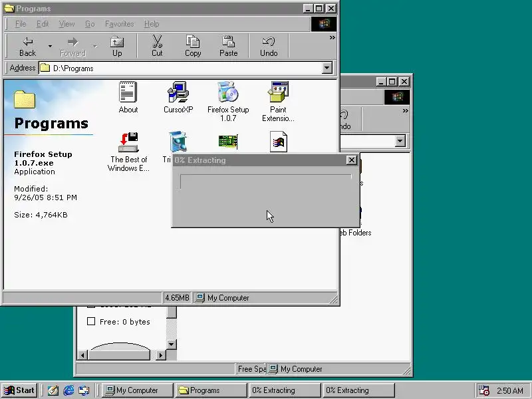532x399 pixels.
Task: Open the notepad-pencil quick launch icon
Action: [53, 390]
